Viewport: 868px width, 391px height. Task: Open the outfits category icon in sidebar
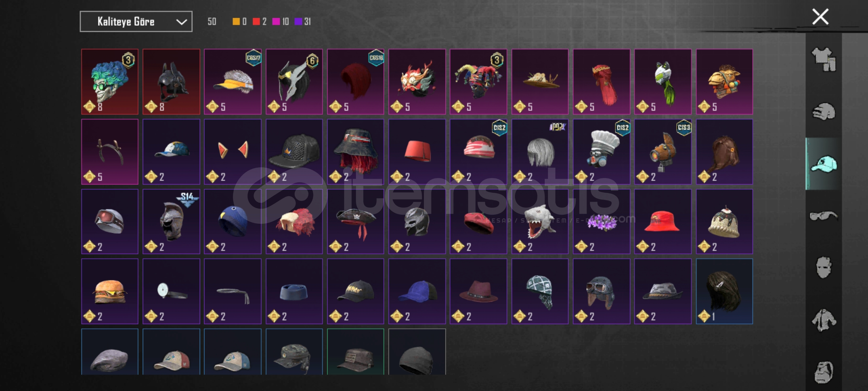coord(824,60)
